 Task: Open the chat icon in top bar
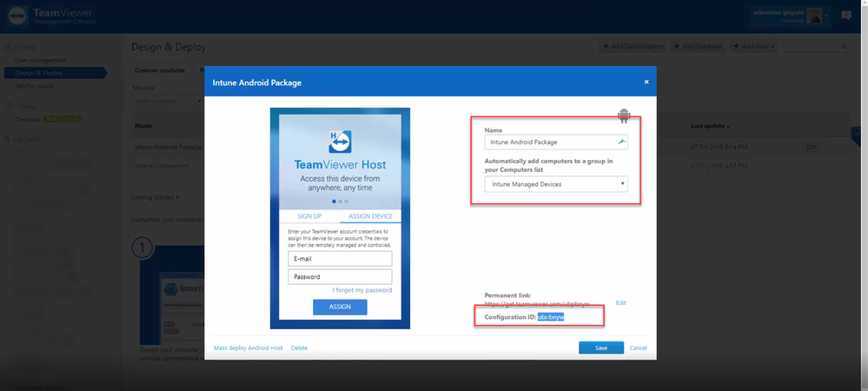pyautogui.click(x=846, y=16)
